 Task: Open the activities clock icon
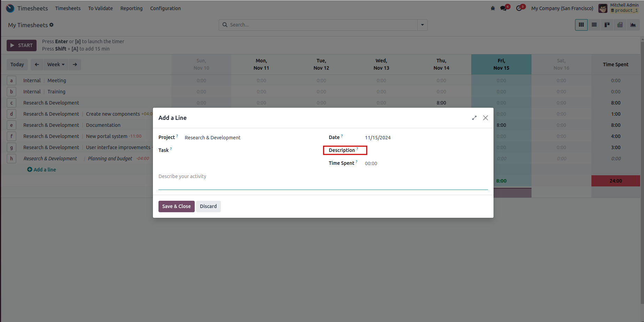click(519, 8)
